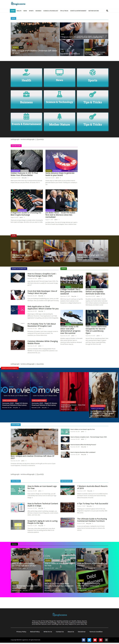Open the Buisness category tile with briefcase icon

pos(26,99)
